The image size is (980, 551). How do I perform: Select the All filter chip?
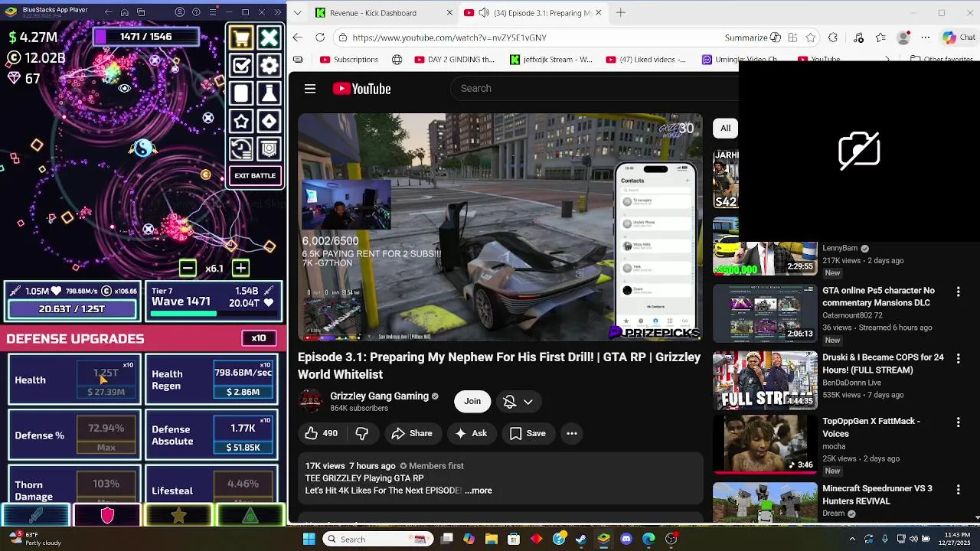pyautogui.click(x=725, y=128)
